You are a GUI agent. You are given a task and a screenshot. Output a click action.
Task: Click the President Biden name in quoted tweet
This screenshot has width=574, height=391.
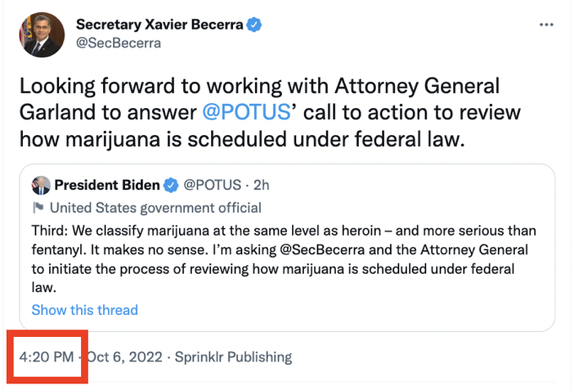click(107, 185)
